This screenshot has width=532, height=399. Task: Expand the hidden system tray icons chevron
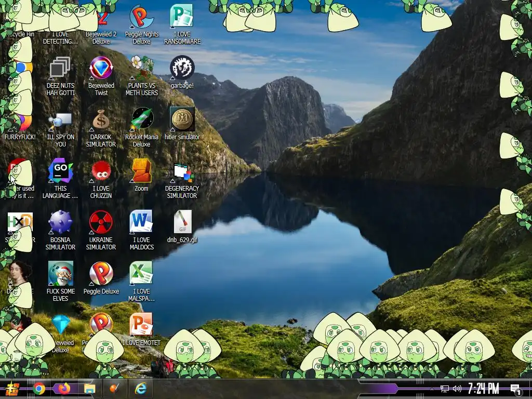(x=432, y=389)
